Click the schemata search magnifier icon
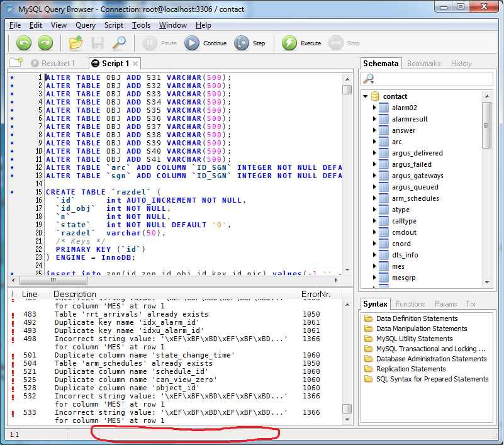The image size is (504, 445). tap(369, 79)
